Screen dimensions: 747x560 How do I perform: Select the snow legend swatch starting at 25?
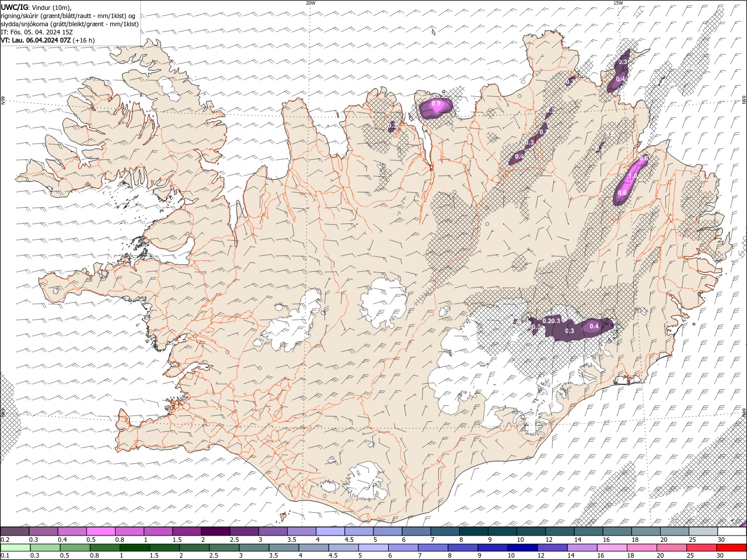tap(703, 531)
